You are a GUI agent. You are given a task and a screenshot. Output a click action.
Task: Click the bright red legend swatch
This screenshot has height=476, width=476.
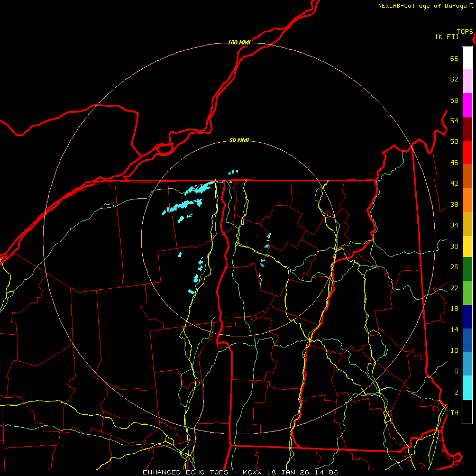tap(467, 152)
